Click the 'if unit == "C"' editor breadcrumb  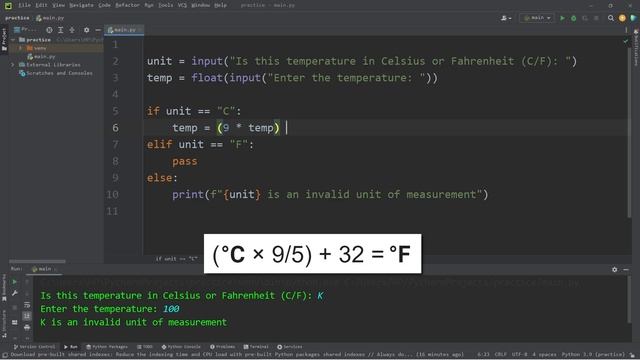click(176, 259)
